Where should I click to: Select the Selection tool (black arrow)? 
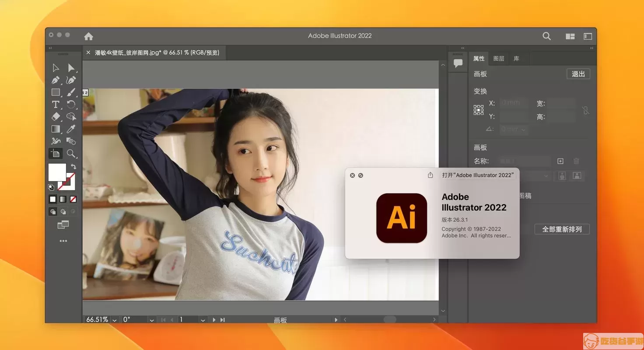(x=56, y=68)
